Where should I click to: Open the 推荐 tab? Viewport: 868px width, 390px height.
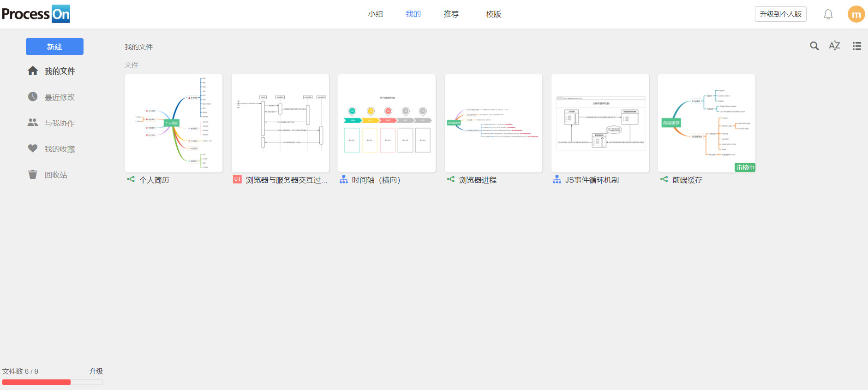coord(451,14)
